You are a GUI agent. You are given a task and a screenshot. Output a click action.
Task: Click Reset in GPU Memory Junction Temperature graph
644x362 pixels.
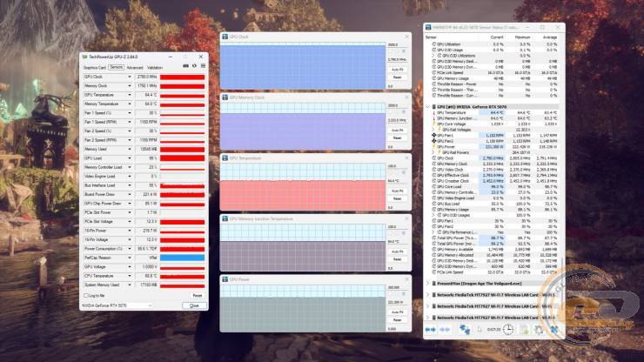[397, 259]
